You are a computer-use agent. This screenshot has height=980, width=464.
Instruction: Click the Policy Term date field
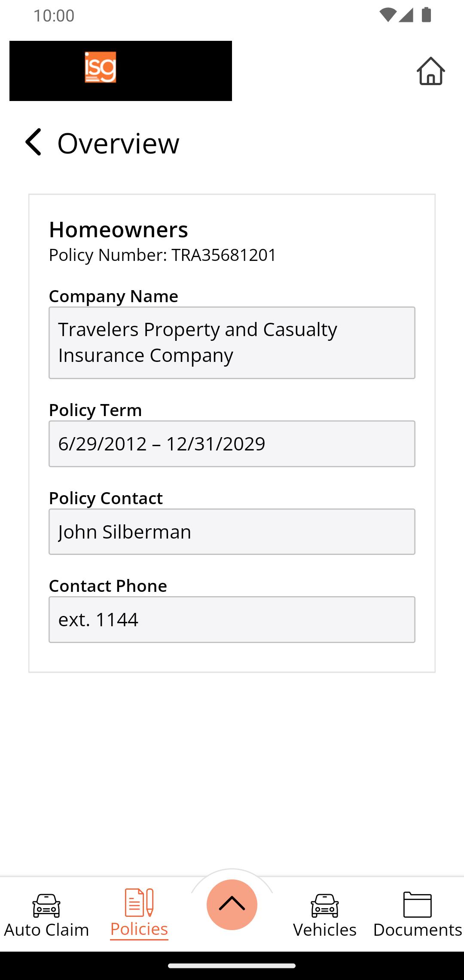point(232,444)
